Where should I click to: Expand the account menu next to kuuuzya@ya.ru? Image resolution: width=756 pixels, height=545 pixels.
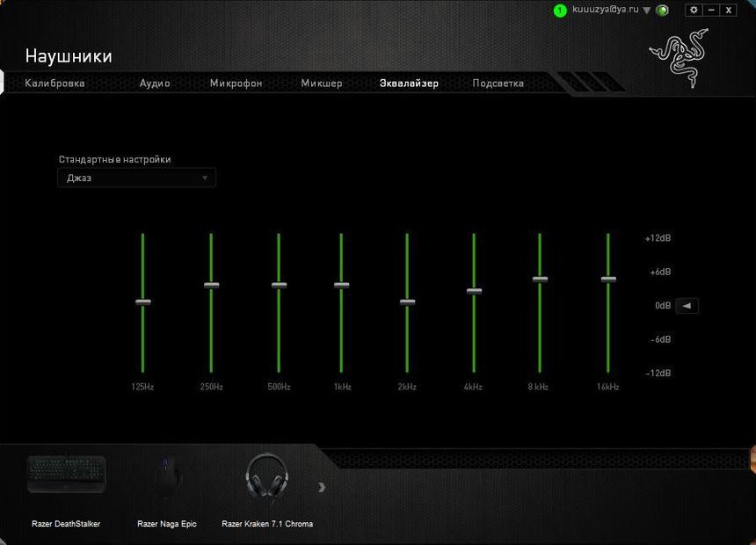(x=648, y=10)
